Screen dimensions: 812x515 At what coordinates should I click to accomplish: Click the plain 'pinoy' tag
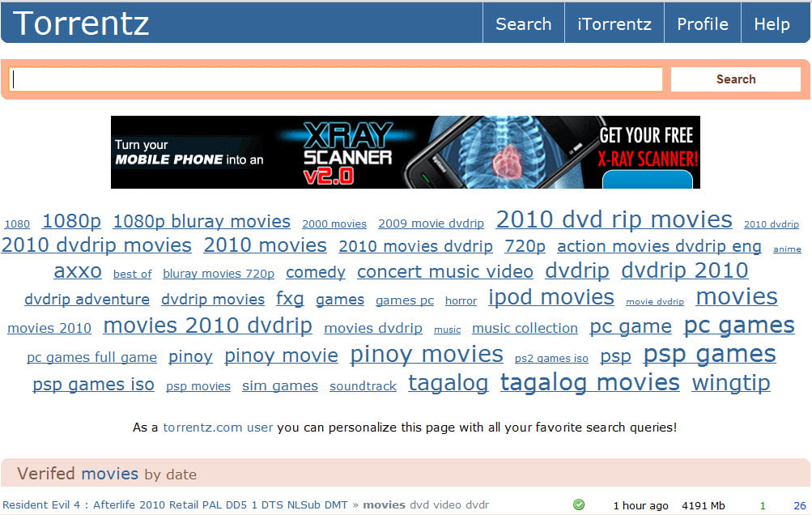190,357
